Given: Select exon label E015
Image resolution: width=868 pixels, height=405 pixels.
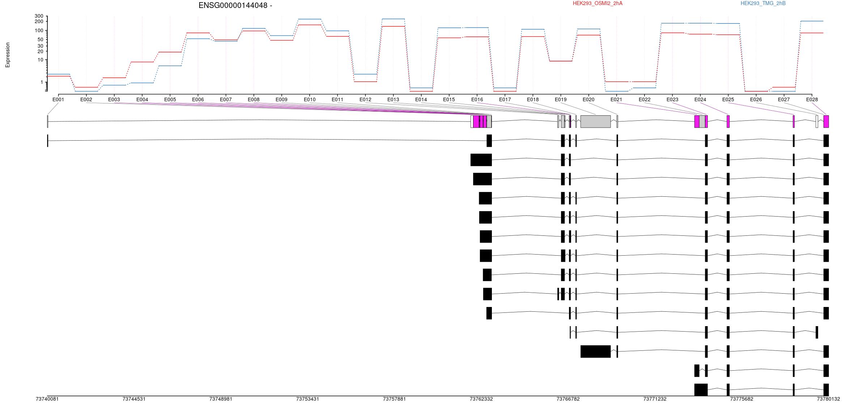Looking at the screenshot, I should click(x=449, y=99).
